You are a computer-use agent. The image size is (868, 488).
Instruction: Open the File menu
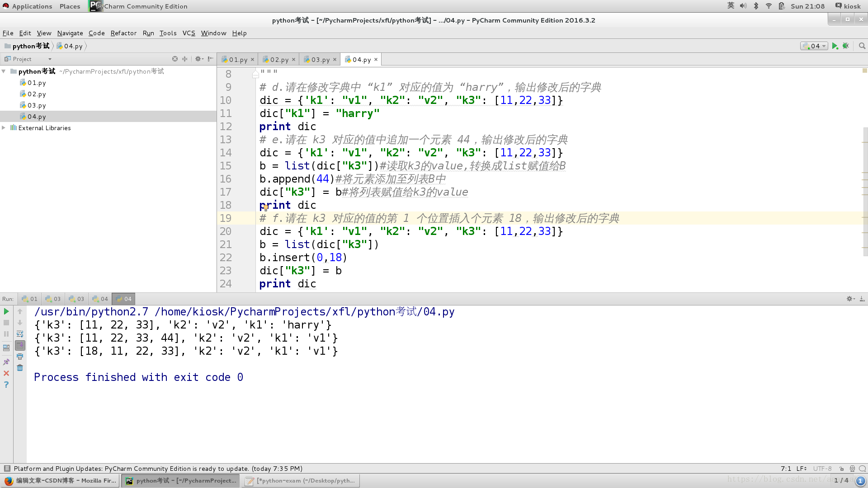pyautogui.click(x=8, y=33)
